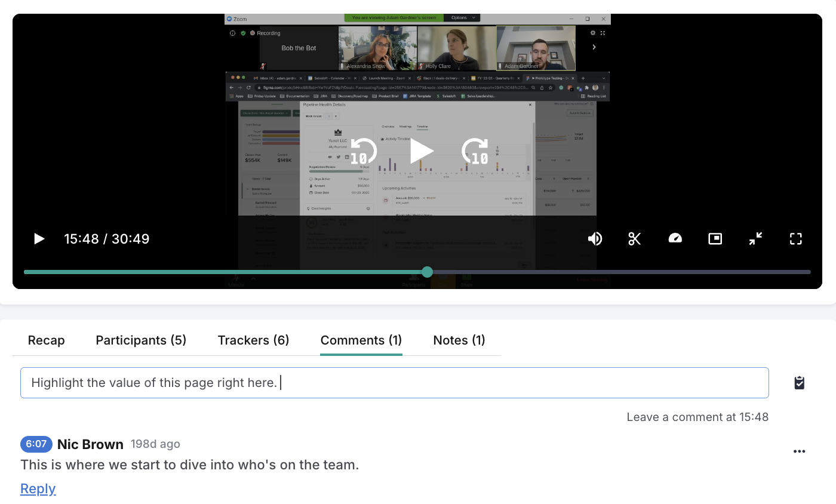Click Adam Gardner's video thumbnail
Screen dimensions: 836x504
coord(536,48)
